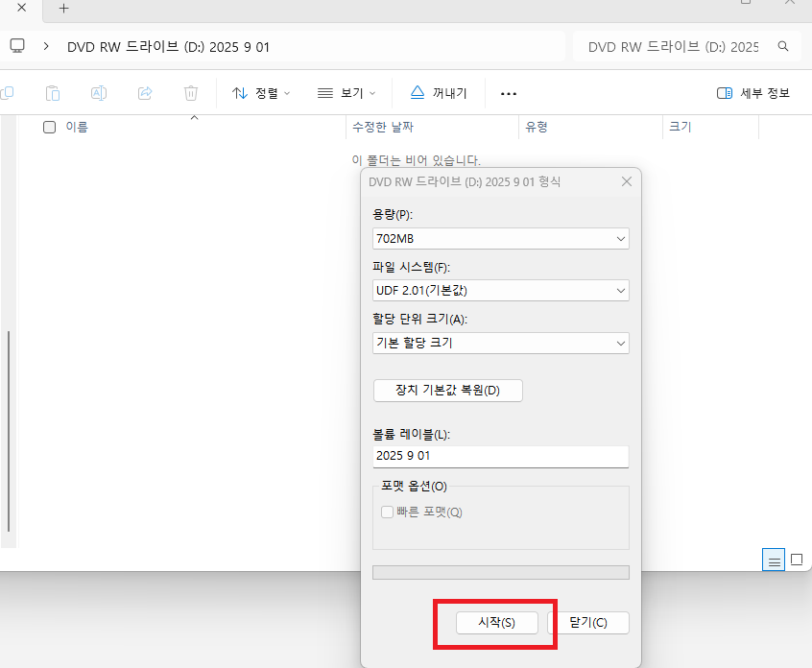
Task: Click the Delete (trash) icon in the toolbar
Action: click(x=190, y=92)
